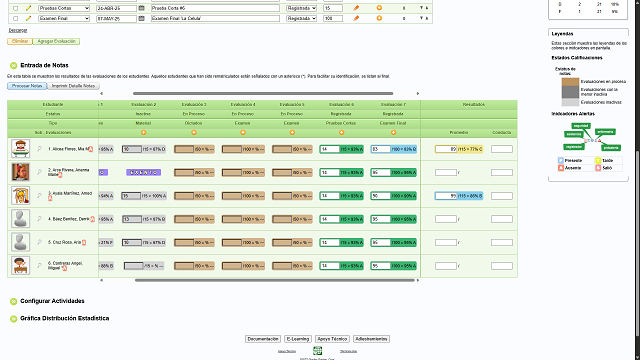Add sub-evaluation under Evaluación 4 column
The width and height of the screenshot is (640, 360).
click(x=243, y=133)
